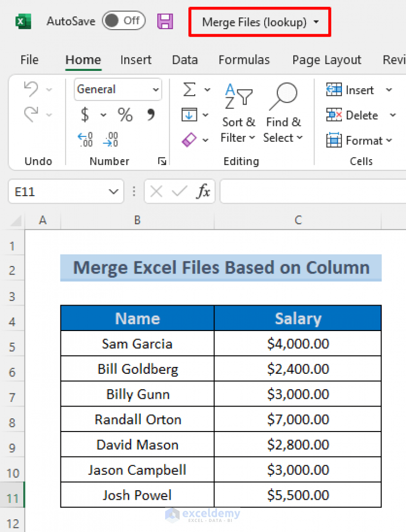The width and height of the screenshot is (406, 532).
Task: Toggle AutoSave off switch
Action: (x=123, y=21)
